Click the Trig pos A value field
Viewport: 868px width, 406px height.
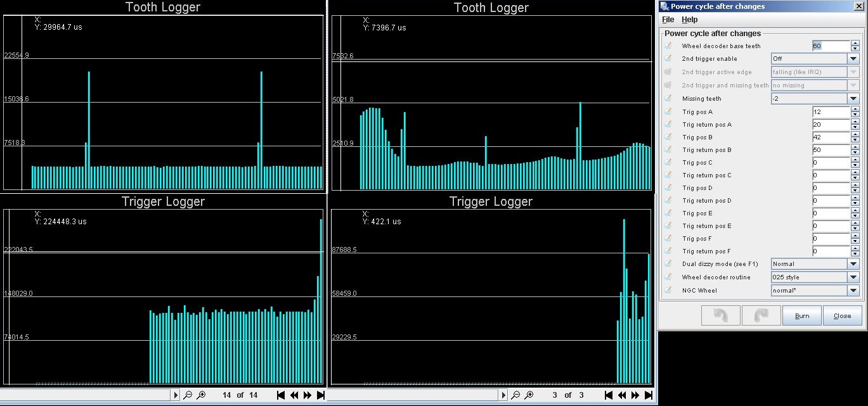831,111
